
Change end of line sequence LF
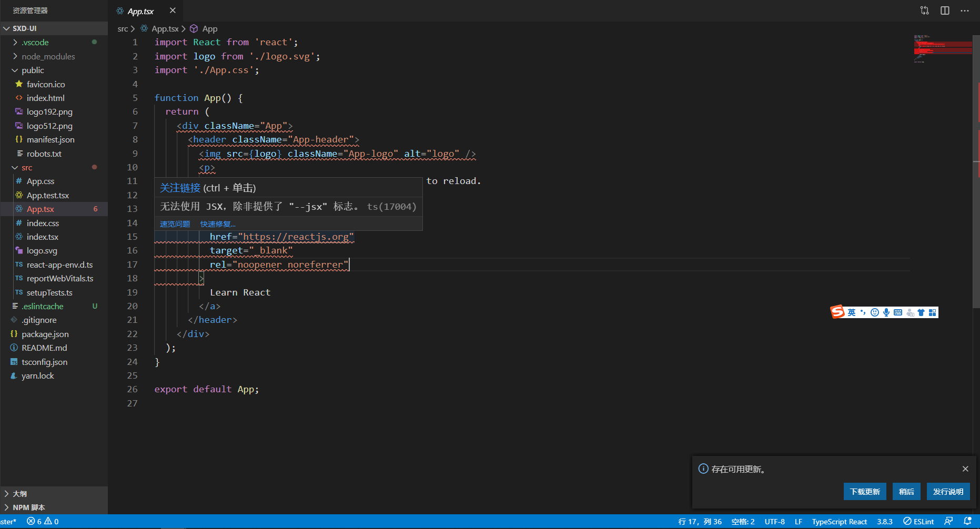(799, 522)
